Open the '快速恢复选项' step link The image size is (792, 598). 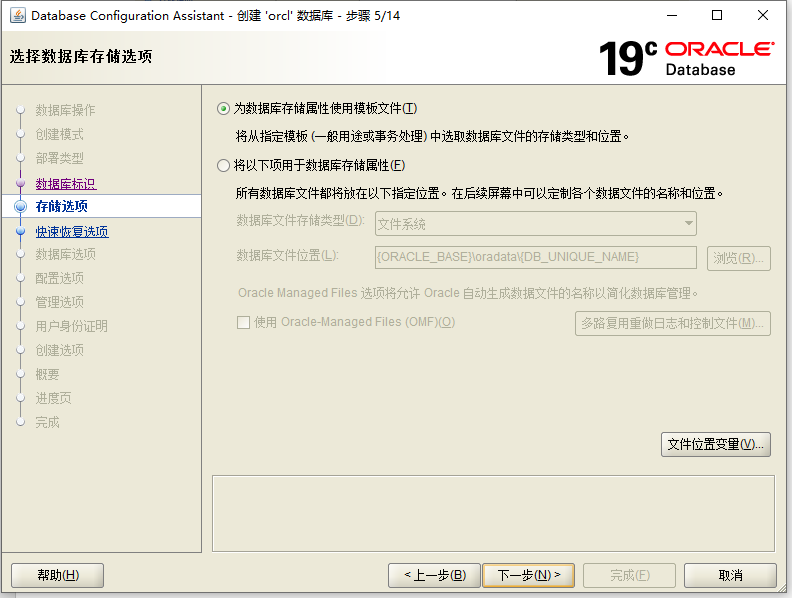(72, 232)
